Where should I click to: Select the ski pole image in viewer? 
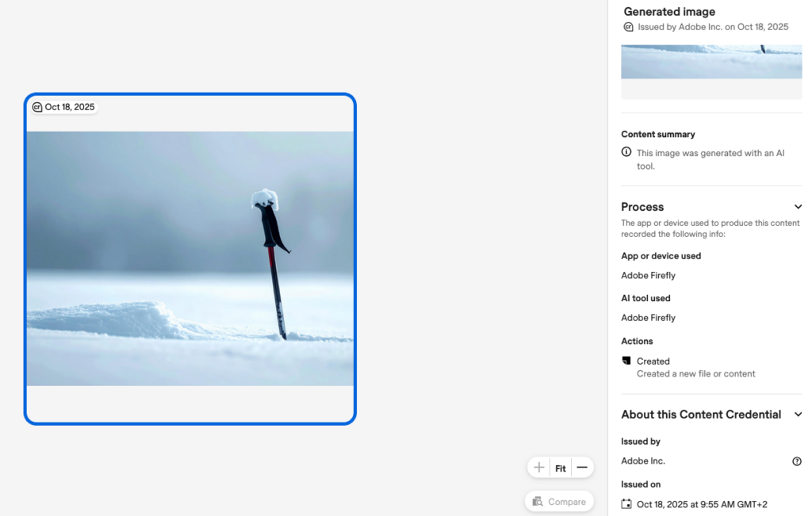coord(190,258)
